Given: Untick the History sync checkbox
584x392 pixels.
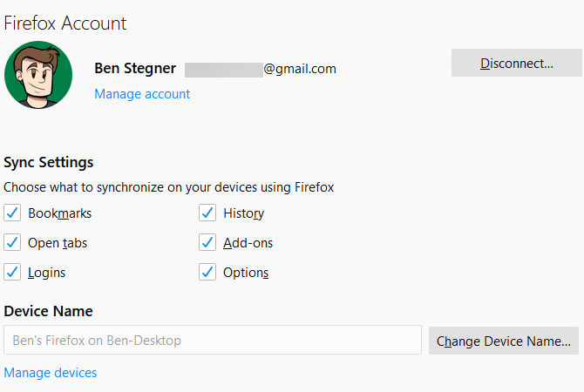Looking at the screenshot, I should click(x=207, y=213).
